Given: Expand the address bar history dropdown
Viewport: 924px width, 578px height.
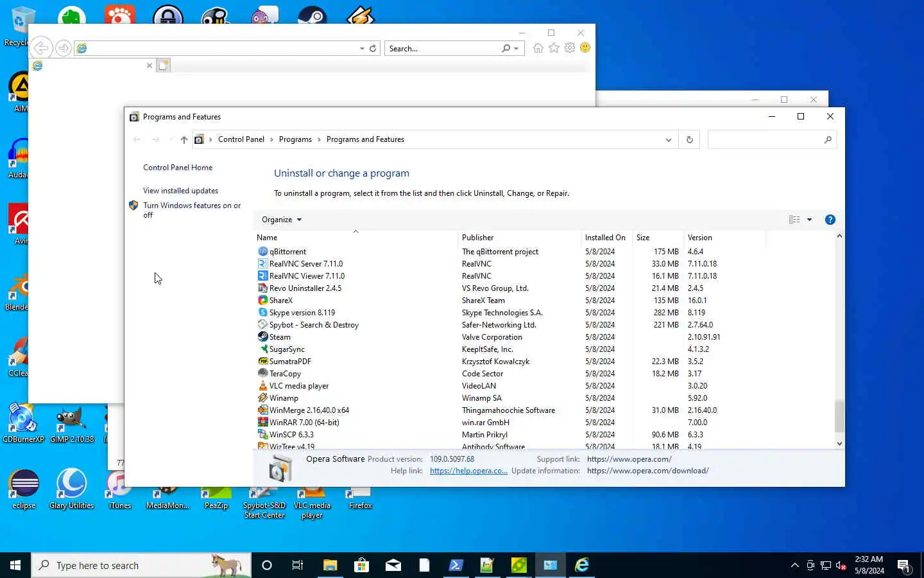Looking at the screenshot, I should tap(668, 139).
